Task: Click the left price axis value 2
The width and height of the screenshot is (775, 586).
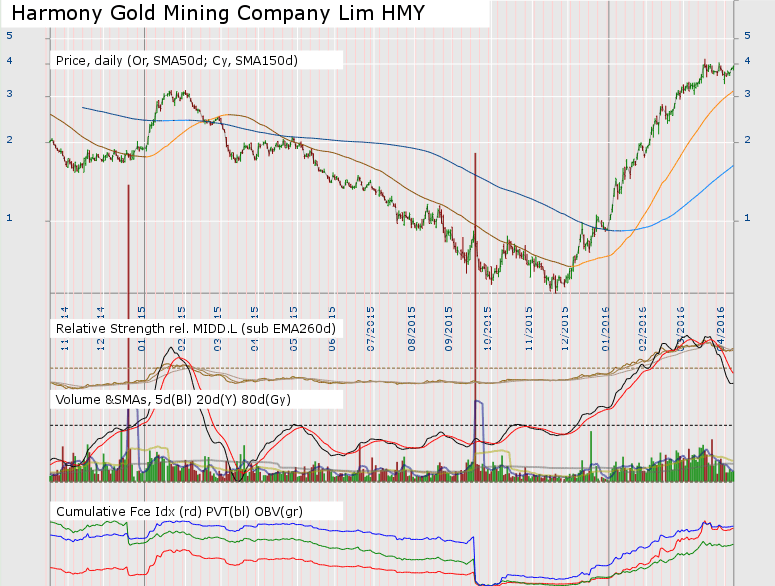Action: point(9,140)
